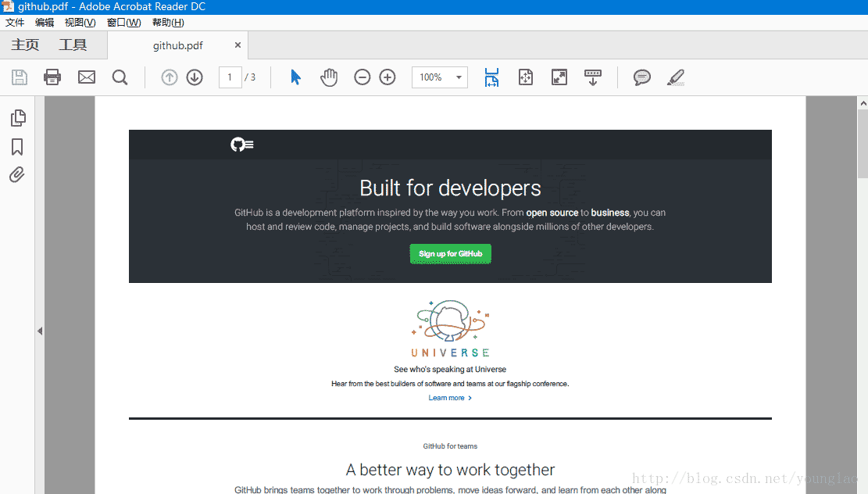Image resolution: width=868 pixels, height=494 pixels.
Task: Click 'A better way to work together' heading
Action: coord(450,470)
